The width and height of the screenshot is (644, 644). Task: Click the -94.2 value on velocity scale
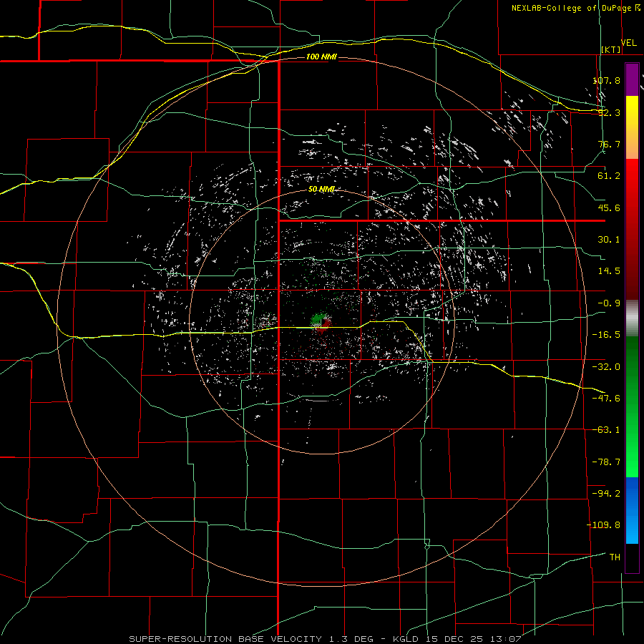click(607, 493)
